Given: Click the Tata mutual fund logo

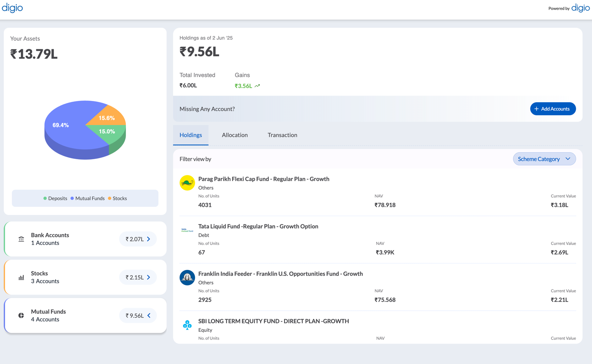Looking at the screenshot, I should click(187, 230).
